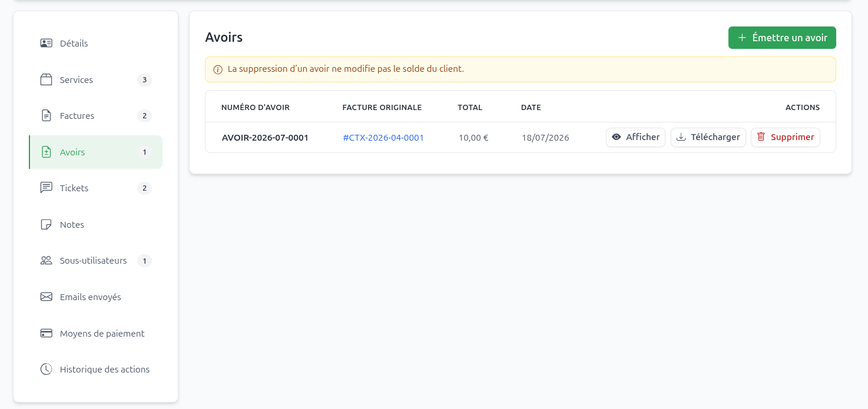Open original invoice #CTX-2026-04-0001
This screenshot has height=409, width=868.
pos(383,138)
